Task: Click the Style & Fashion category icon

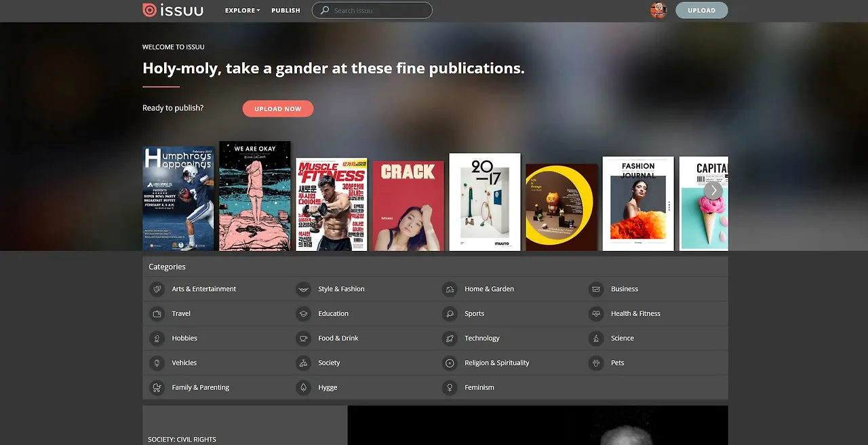Action: 304,289
